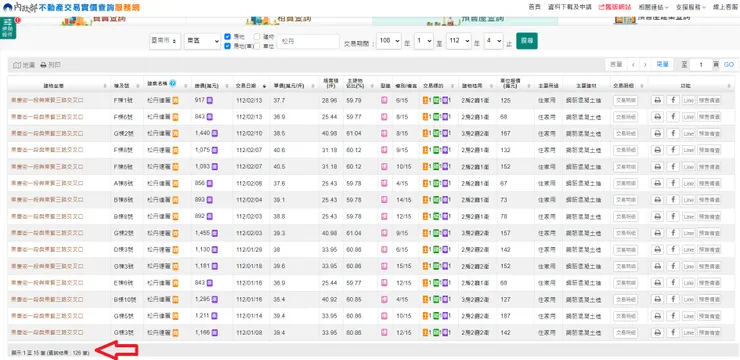This screenshot has width=740, height=360.
Task: Click purple icon next to price 917
Action: [x=210, y=100]
